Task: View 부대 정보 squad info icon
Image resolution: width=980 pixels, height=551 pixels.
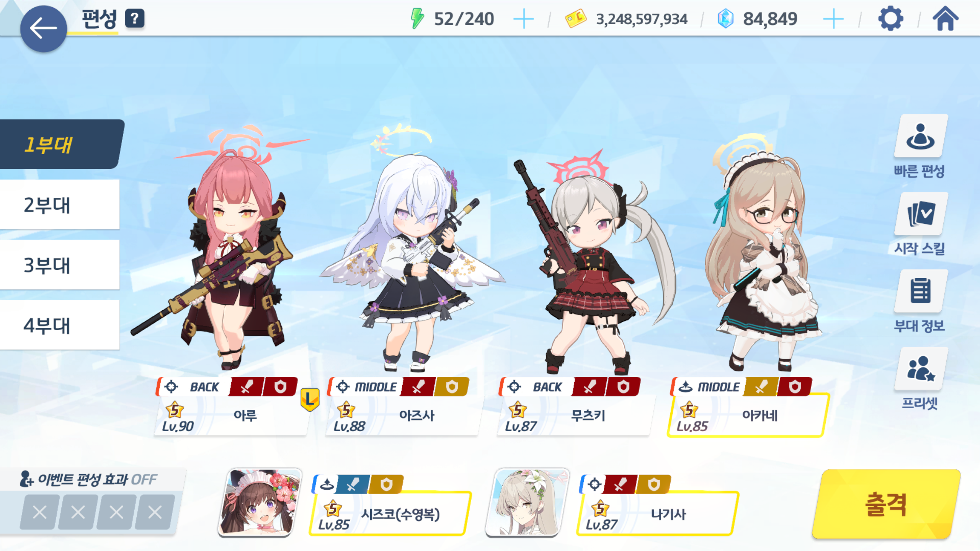Action: tap(920, 291)
